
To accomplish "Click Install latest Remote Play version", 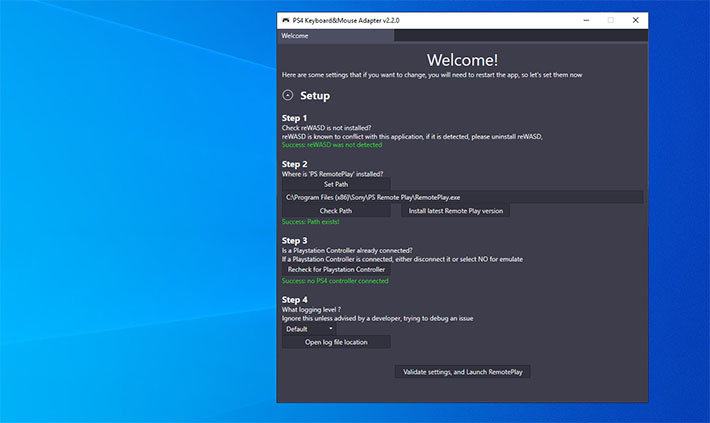I will pyautogui.click(x=456, y=211).
